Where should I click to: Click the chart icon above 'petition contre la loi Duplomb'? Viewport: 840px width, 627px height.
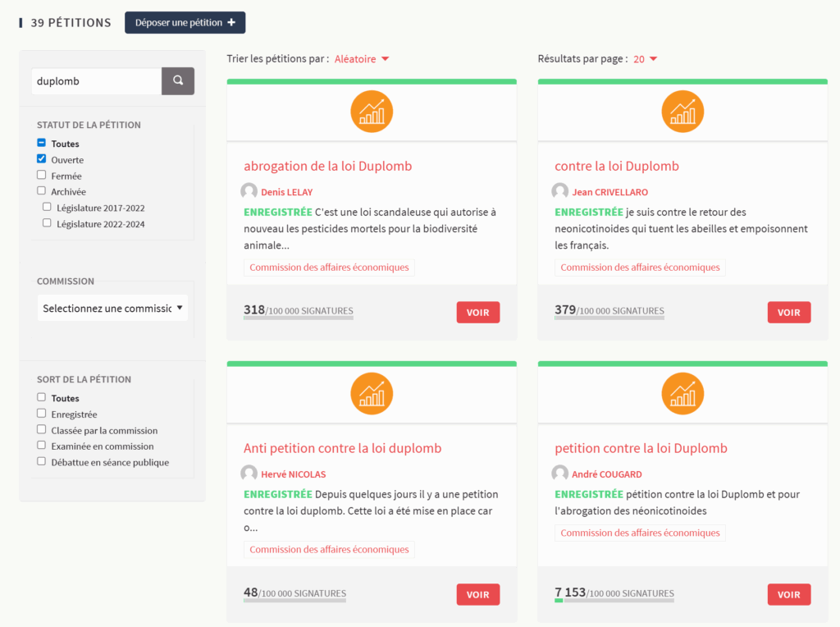coord(682,394)
